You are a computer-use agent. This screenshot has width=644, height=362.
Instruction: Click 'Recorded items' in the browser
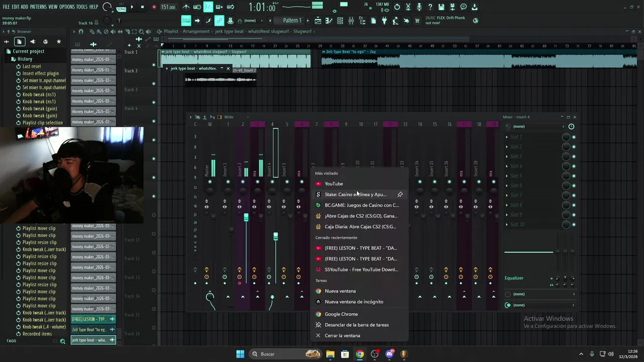pos(37,334)
